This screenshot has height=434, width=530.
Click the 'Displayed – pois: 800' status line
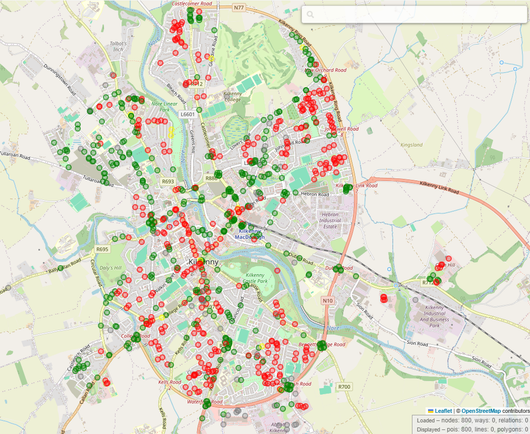pyautogui.click(x=473, y=429)
